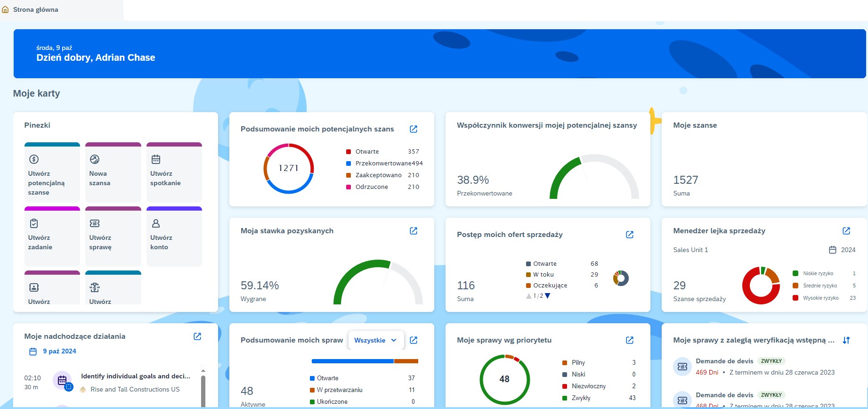Click the Nowa szansa pin tile
The height and width of the screenshot is (409, 868).
pos(113,173)
